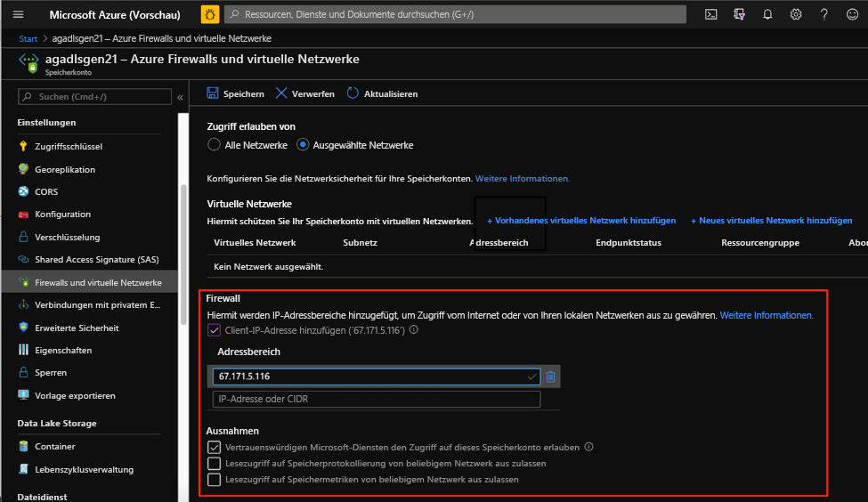Click the Vorlage exportieren icon
The image size is (868, 502).
point(23,394)
